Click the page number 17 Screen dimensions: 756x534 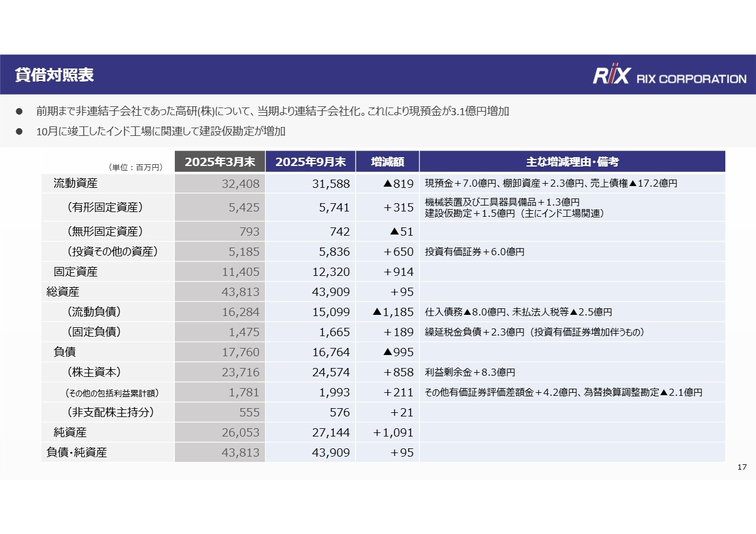click(742, 468)
